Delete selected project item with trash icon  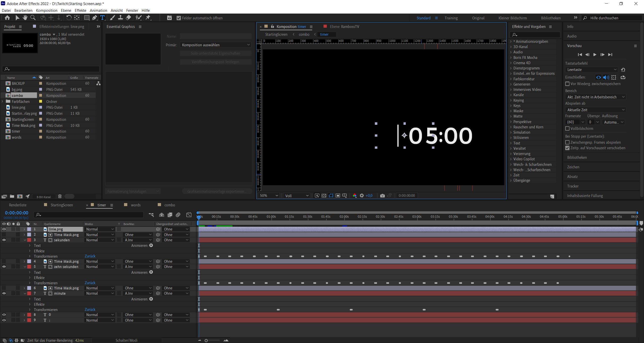pos(60,196)
